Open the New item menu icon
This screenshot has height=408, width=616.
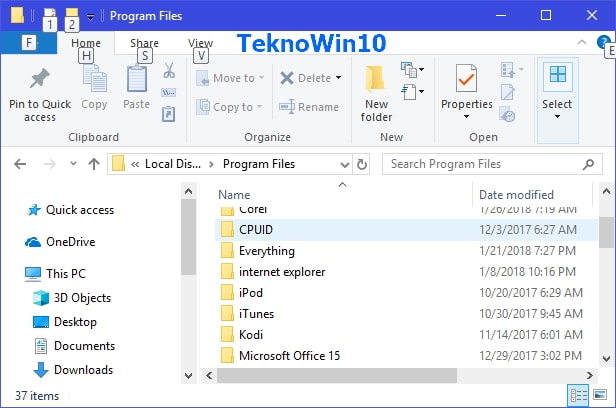tap(412, 70)
